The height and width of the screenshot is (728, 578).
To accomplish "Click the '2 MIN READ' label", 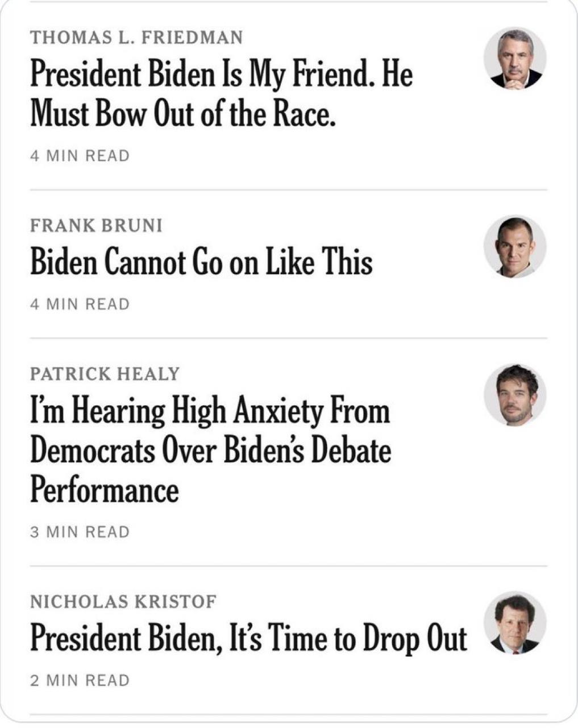I will click(x=80, y=680).
